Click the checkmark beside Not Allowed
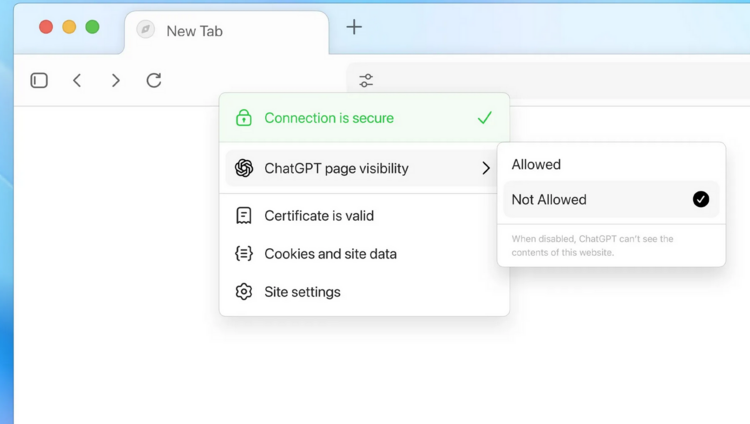Screen dimensions: 750x424 (701, 199)
